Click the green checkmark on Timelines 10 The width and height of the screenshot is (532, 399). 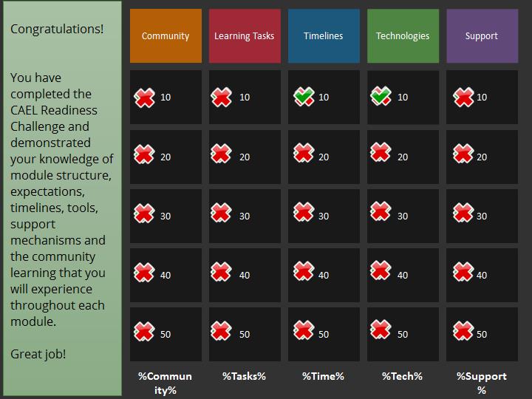304,96
